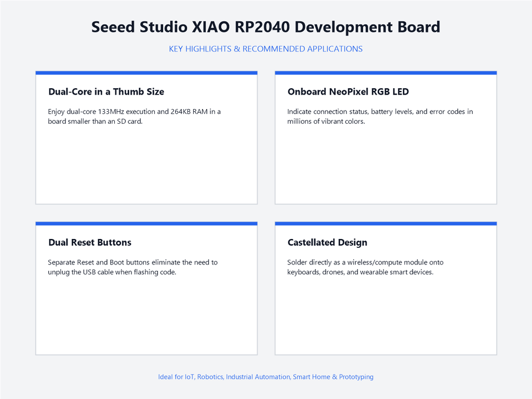Click the description about dual-core 133MHz execution
532x399 pixels.
tap(135, 116)
